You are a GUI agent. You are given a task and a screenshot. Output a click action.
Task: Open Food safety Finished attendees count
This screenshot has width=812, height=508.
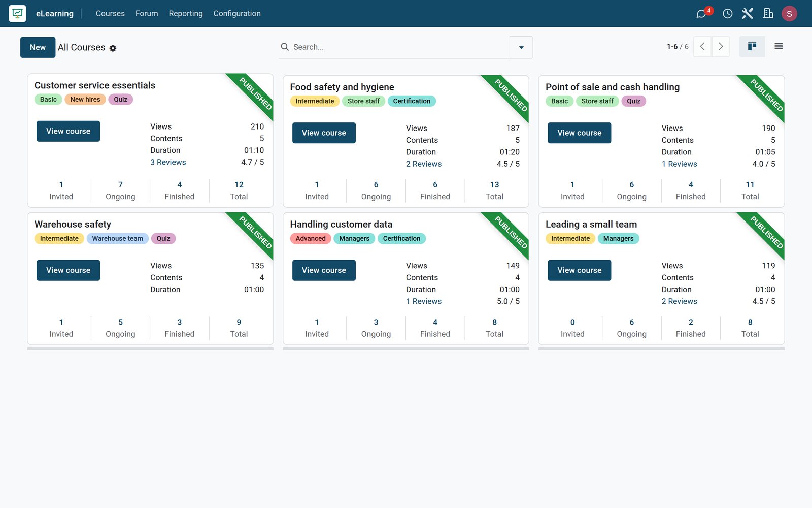coord(435,190)
